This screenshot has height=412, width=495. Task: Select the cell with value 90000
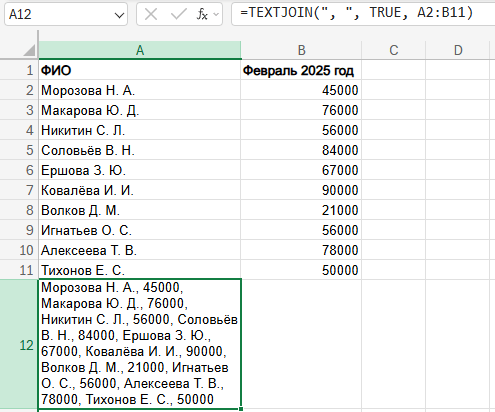point(301,190)
